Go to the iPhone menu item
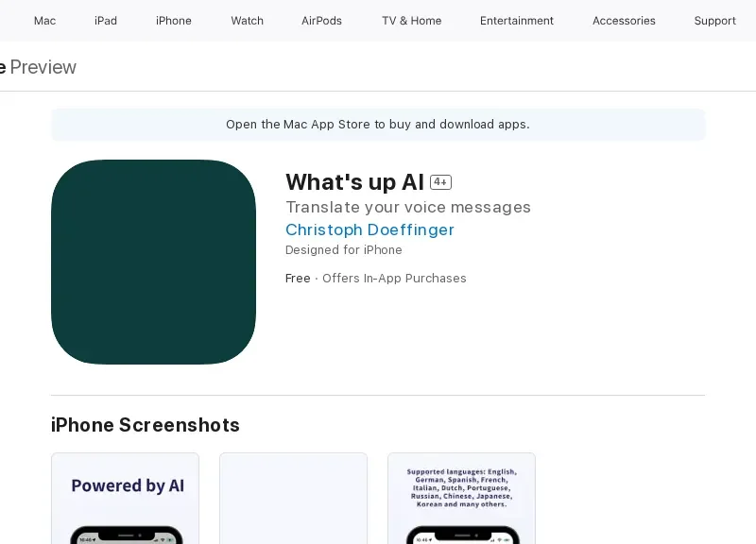This screenshot has height=544, width=756. pos(174,21)
